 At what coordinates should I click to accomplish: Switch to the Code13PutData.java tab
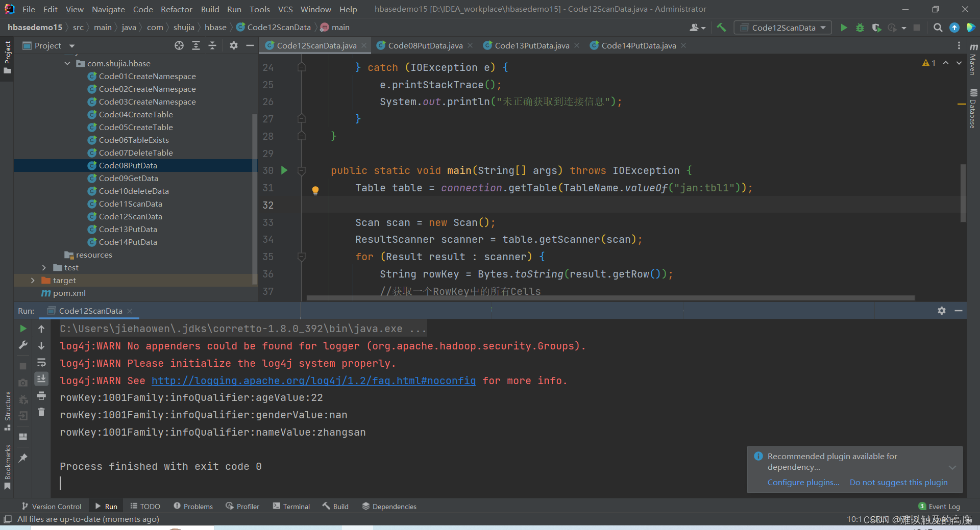(x=531, y=45)
